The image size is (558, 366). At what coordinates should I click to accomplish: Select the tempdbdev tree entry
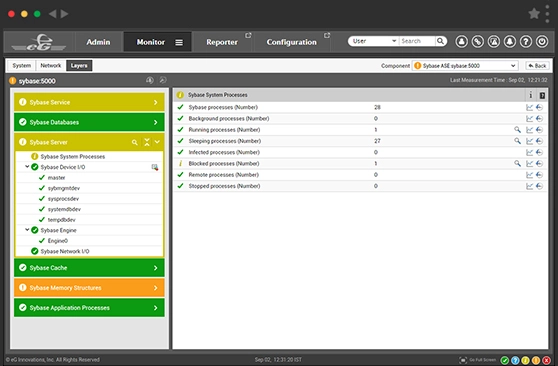(62, 220)
